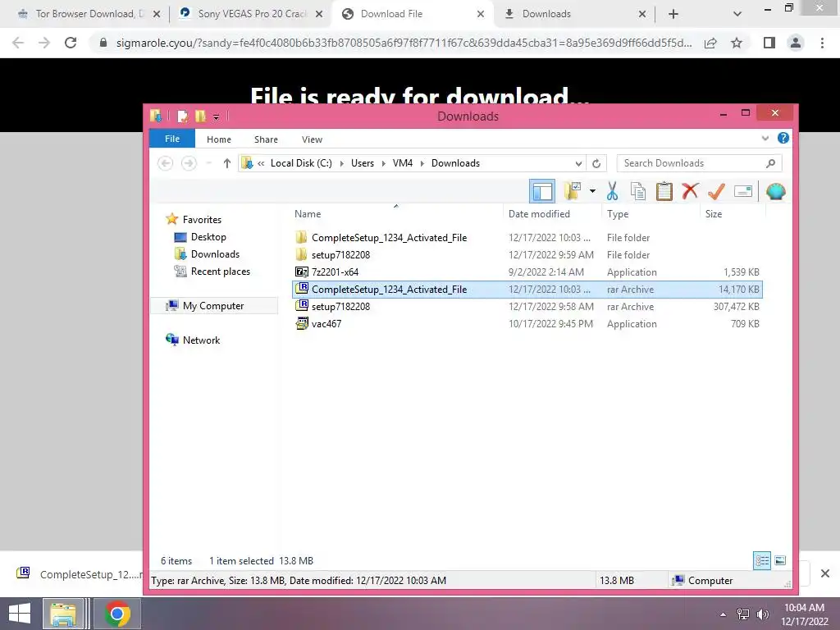Click the Paste clipboard icon

tap(664, 190)
